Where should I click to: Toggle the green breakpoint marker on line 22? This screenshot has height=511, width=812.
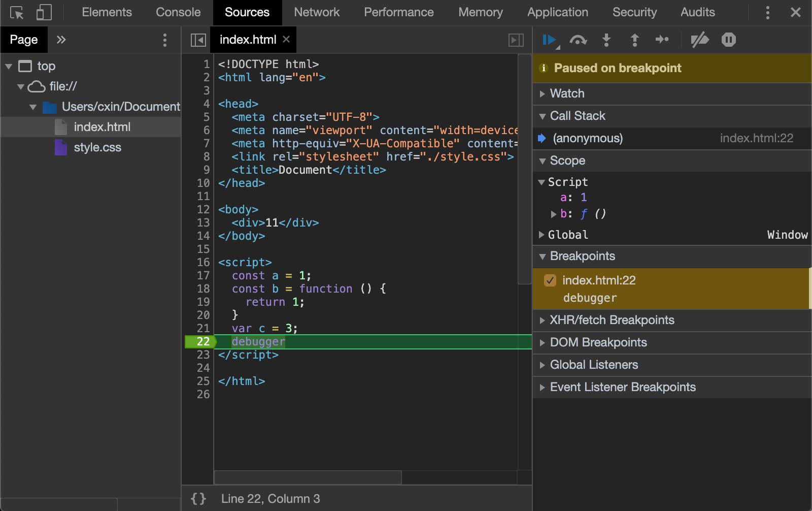[202, 341]
